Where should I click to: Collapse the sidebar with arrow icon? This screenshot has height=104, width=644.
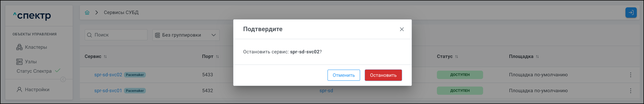pos(63,79)
